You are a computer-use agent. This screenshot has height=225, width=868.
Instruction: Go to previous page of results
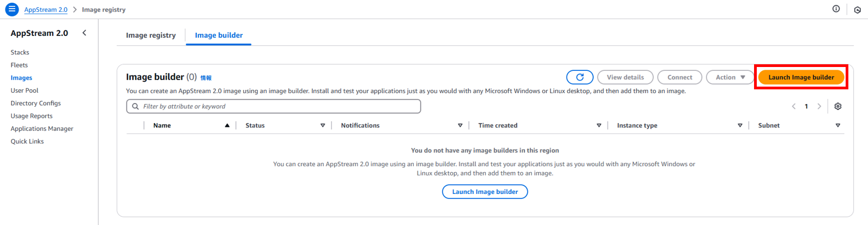coord(794,106)
